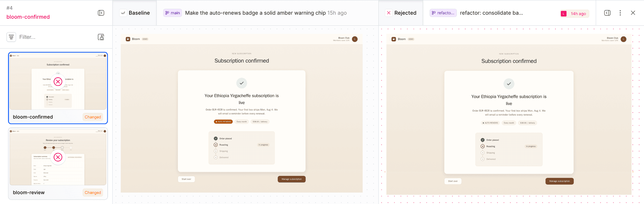
Task: Click the DEMO badge in the baseline screenshot
Action: coord(145,39)
